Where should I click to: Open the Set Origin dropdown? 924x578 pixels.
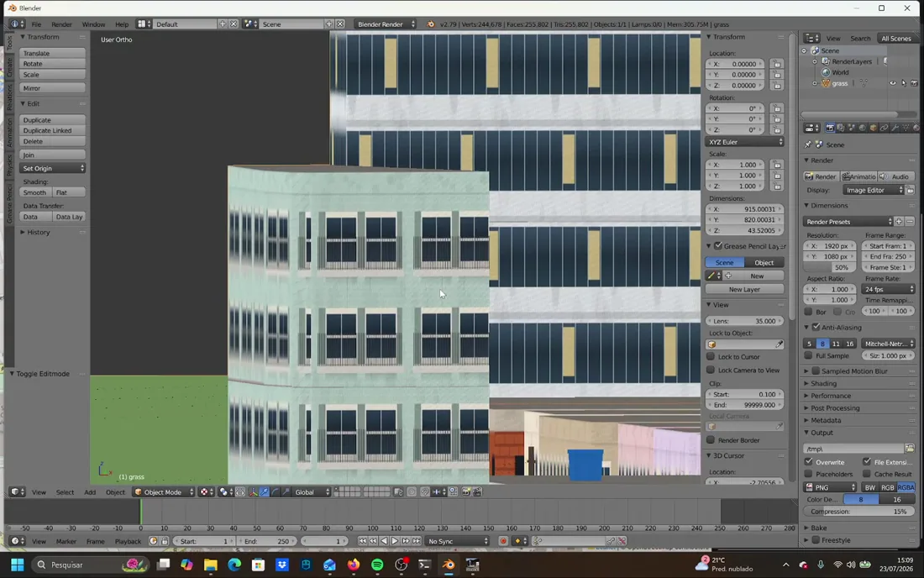tap(52, 169)
